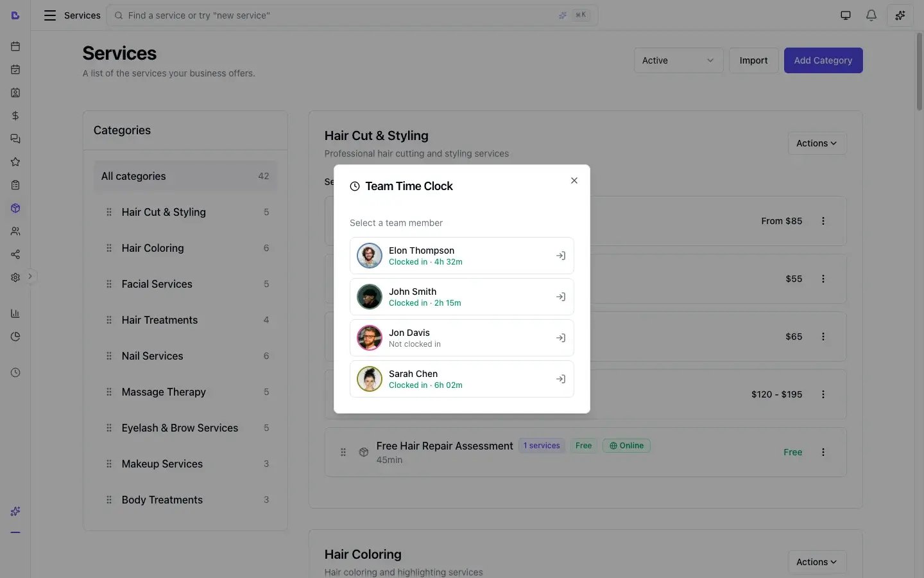Open the kebab menu for From $85 service
924x578 pixels.
pos(823,221)
